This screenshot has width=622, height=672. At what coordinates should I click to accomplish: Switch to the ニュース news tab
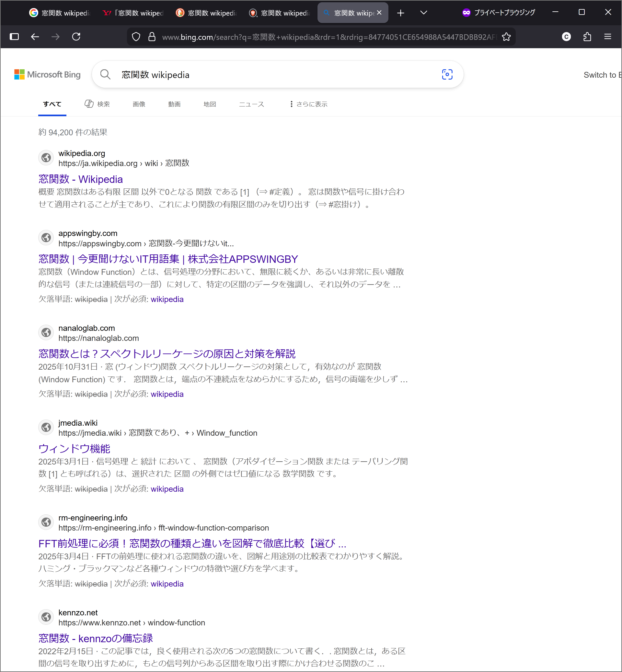click(251, 104)
